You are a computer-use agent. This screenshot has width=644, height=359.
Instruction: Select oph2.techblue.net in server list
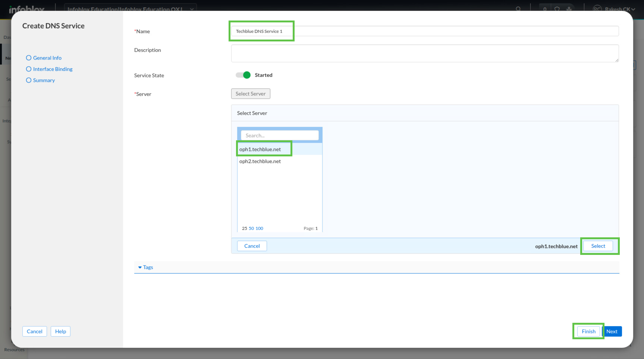pyautogui.click(x=279, y=161)
